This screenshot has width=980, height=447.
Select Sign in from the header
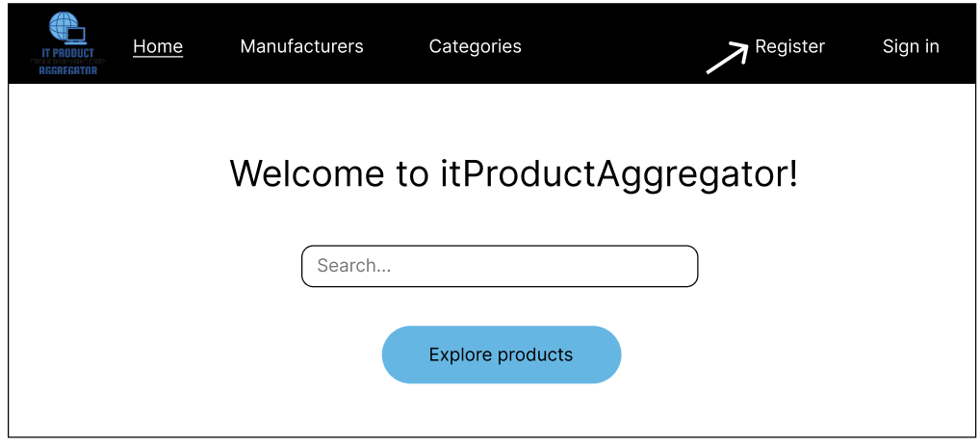pos(911,46)
